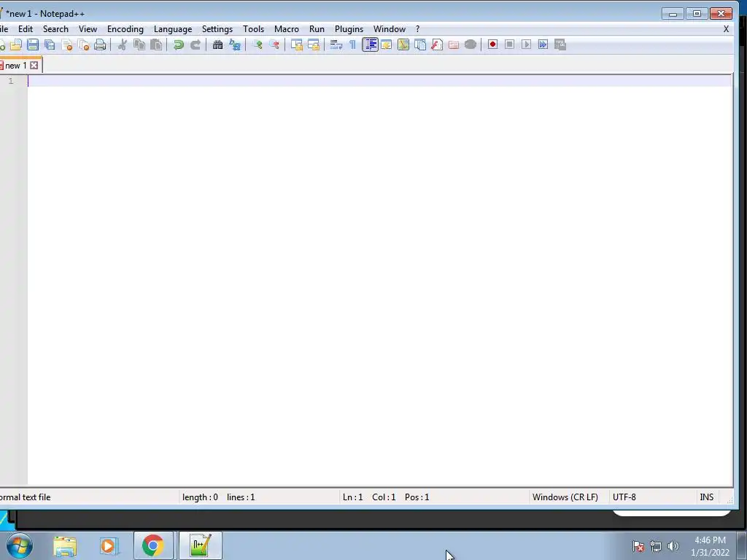The image size is (747, 560).
Task: Open the Window menu
Action: [390, 29]
